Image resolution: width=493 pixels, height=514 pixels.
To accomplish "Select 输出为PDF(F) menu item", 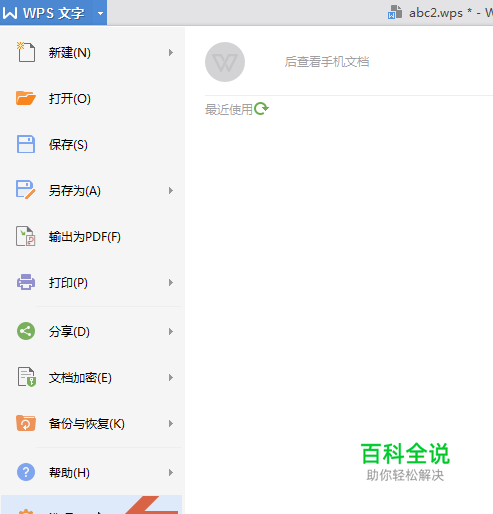I will tap(92, 237).
